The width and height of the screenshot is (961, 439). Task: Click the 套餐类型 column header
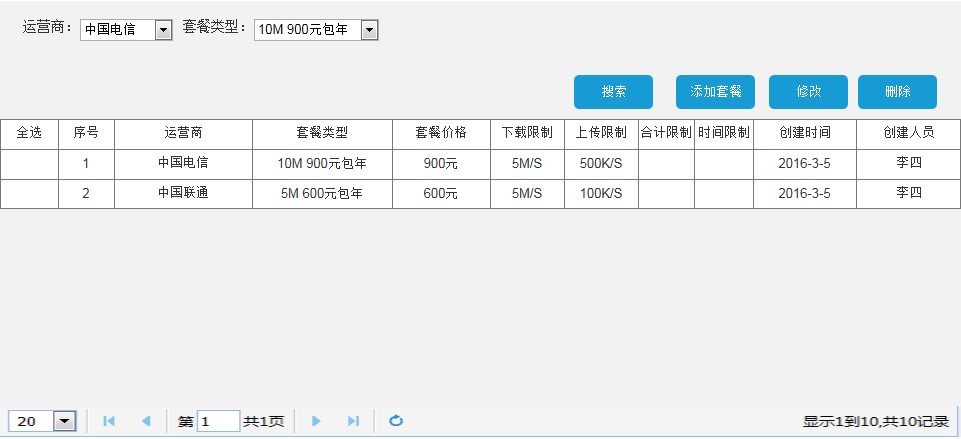click(322, 134)
